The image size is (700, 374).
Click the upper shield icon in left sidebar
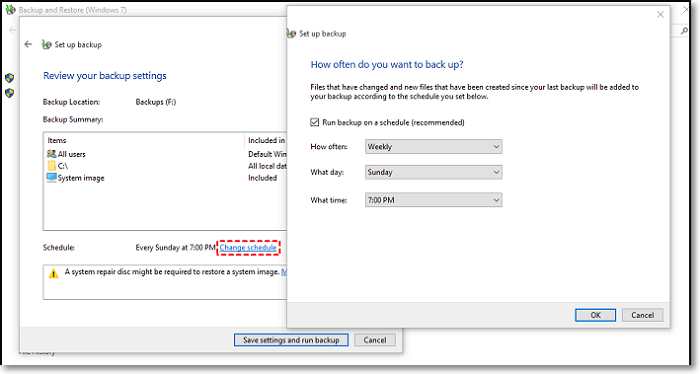(9, 78)
